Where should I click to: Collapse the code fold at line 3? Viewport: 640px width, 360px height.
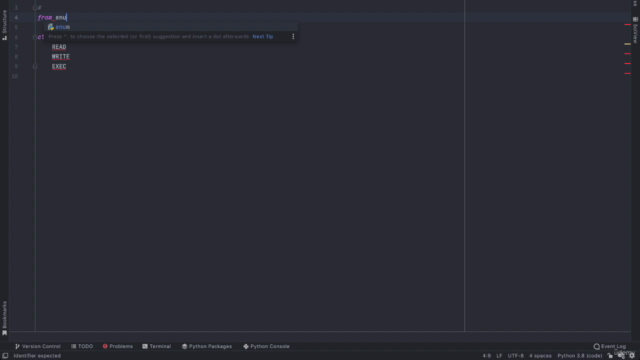click(35, 8)
